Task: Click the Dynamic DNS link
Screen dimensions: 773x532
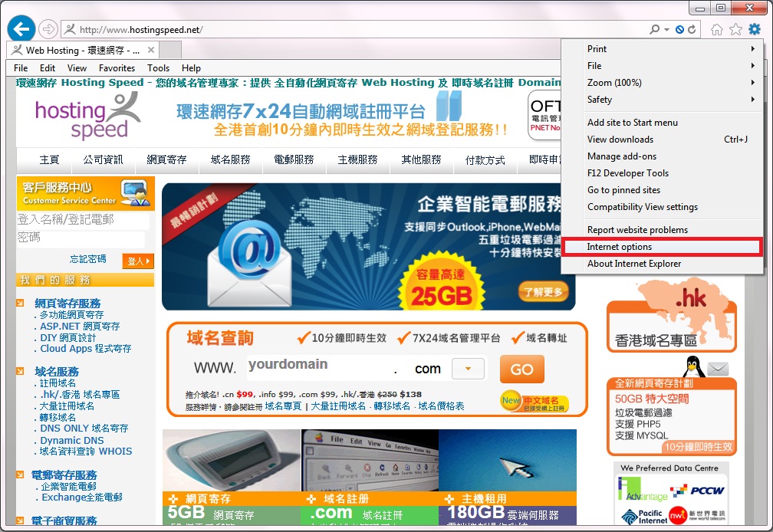Action: click(72, 440)
